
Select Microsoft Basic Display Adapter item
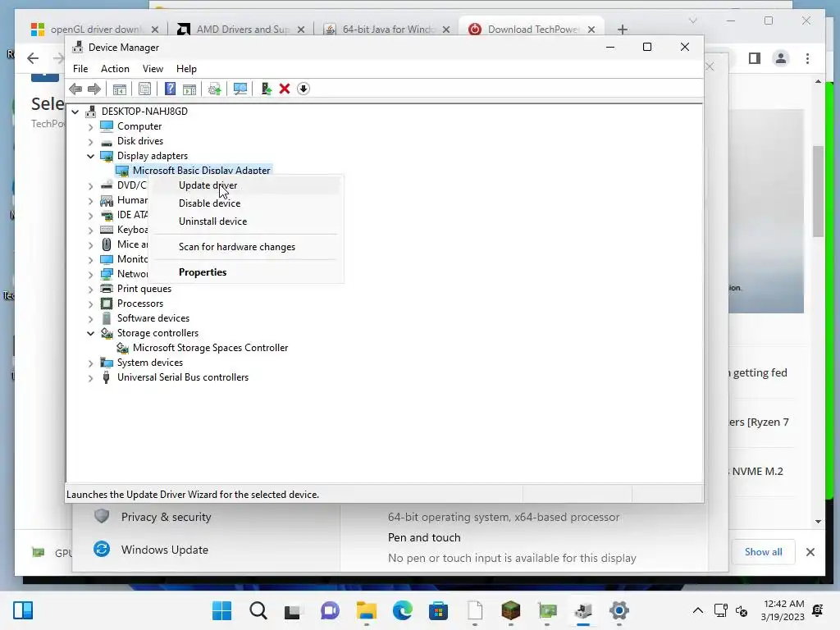coord(202,171)
